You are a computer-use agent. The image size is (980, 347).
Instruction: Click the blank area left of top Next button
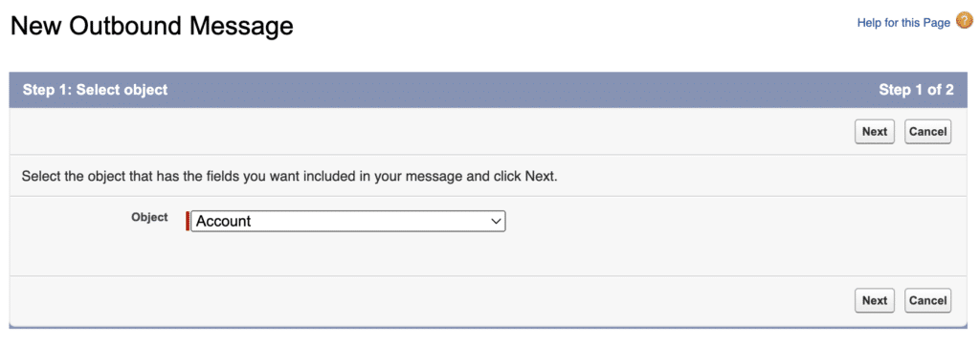click(432, 132)
